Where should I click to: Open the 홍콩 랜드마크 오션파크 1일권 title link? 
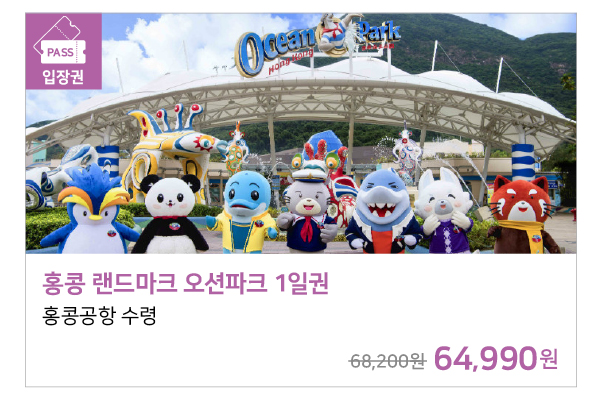tap(185, 283)
